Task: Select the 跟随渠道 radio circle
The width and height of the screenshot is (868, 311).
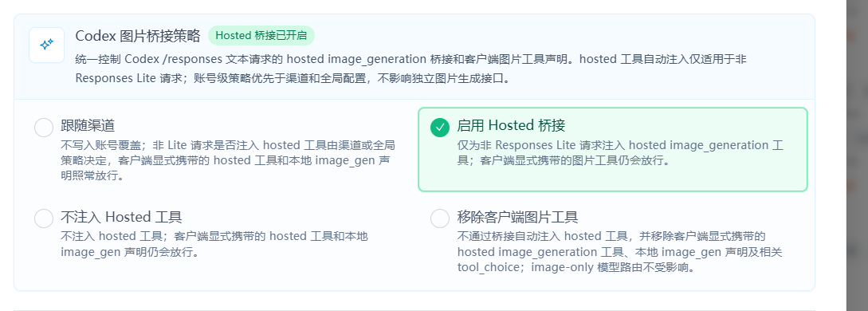Action: (44, 128)
